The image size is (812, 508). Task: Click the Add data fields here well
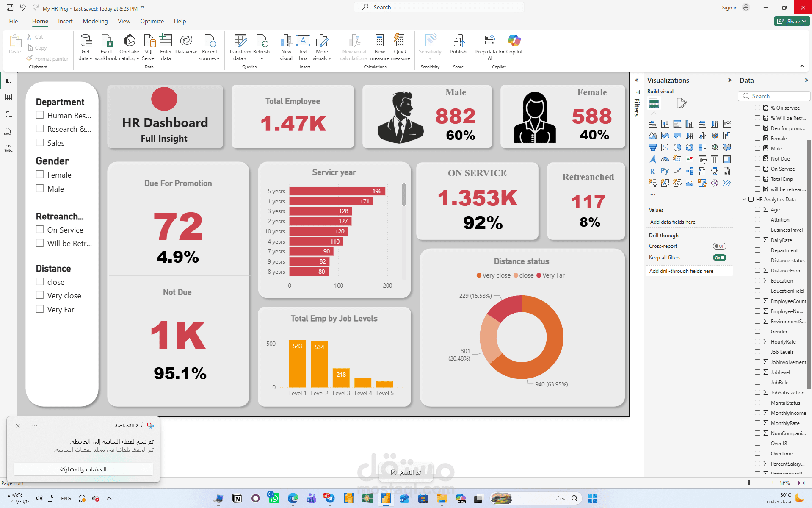pos(689,222)
